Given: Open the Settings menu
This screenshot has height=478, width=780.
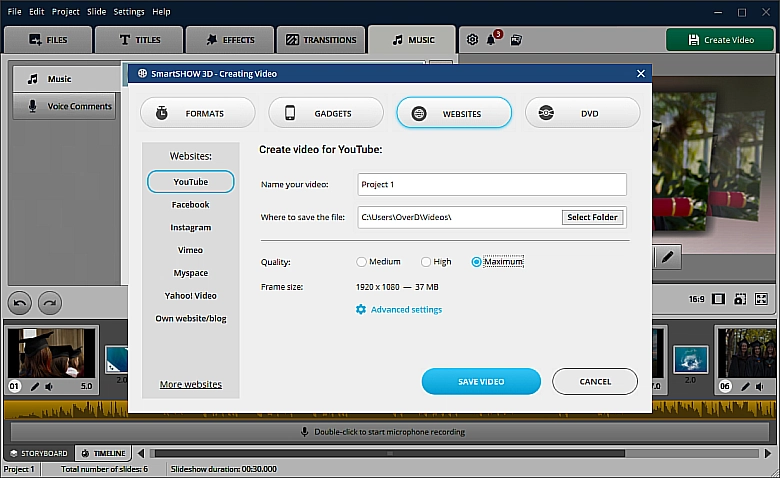Looking at the screenshot, I should coord(129,11).
